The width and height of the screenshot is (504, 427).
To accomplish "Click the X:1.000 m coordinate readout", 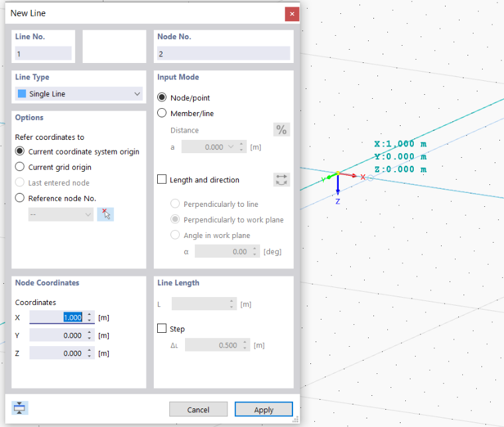I will (401, 144).
